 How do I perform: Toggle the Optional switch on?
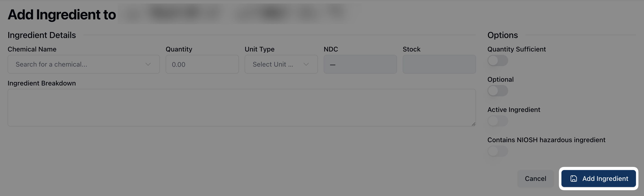pos(498,91)
